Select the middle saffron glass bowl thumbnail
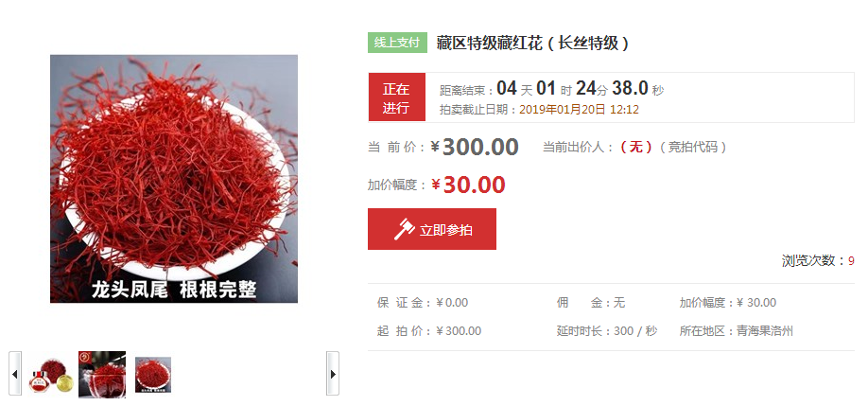This screenshot has height=406, width=868. point(102,375)
